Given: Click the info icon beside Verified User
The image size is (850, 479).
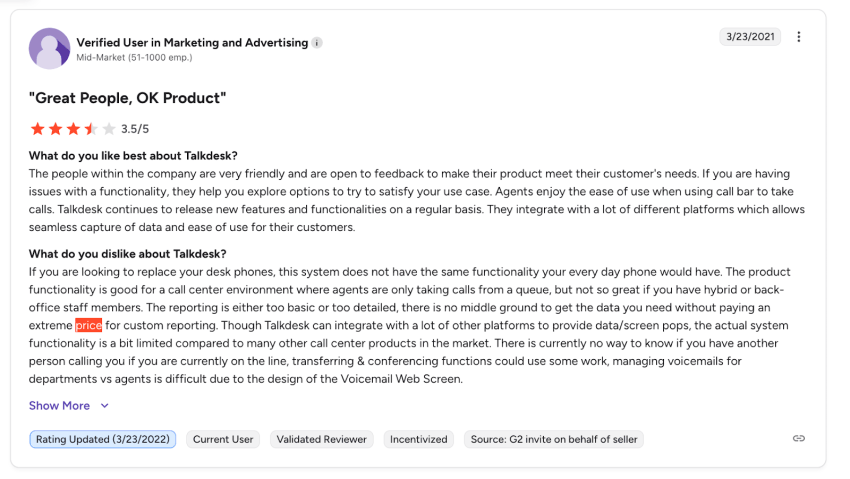Looking at the screenshot, I should tap(317, 43).
